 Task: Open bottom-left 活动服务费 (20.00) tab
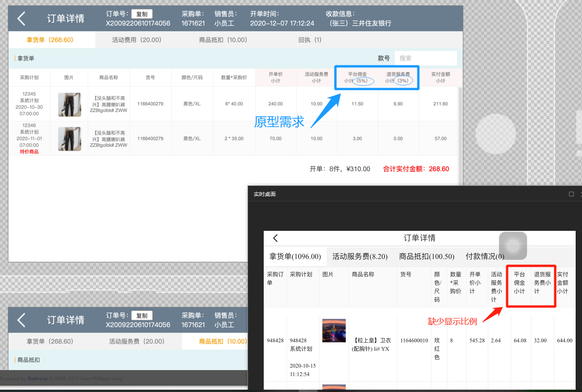coord(137,342)
